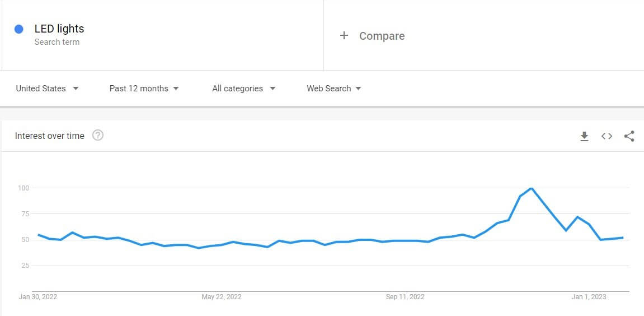The image size is (644, 316).
Task: Open the embed code icon
Action: [x=607, y=136]
